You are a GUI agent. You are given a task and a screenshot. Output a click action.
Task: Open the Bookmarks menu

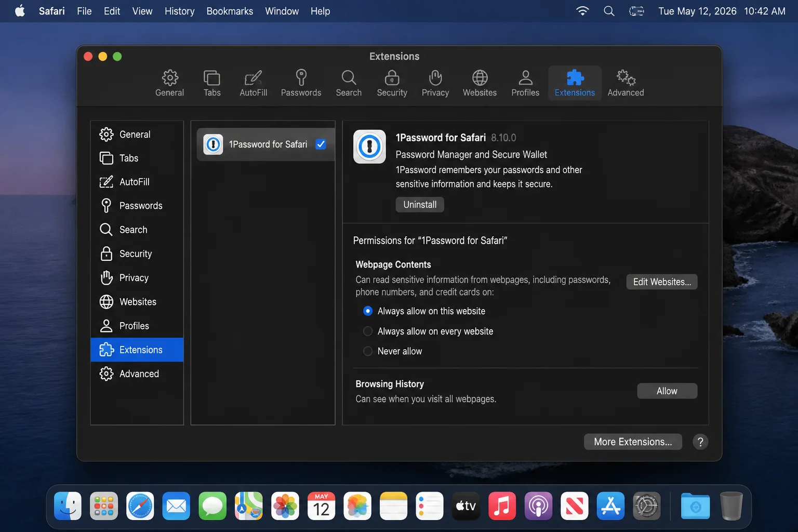pyautogui.click(x=230, y=11)
